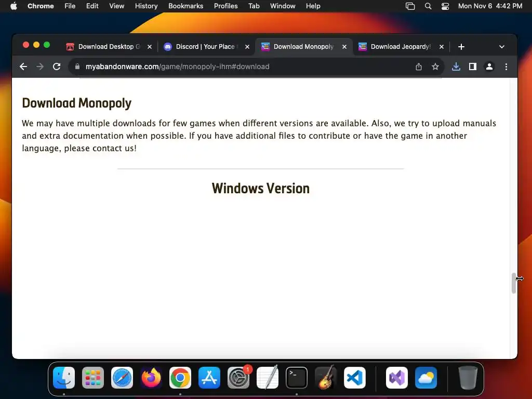Open Control Center
The image size is (532, 399).
(445, 6)
